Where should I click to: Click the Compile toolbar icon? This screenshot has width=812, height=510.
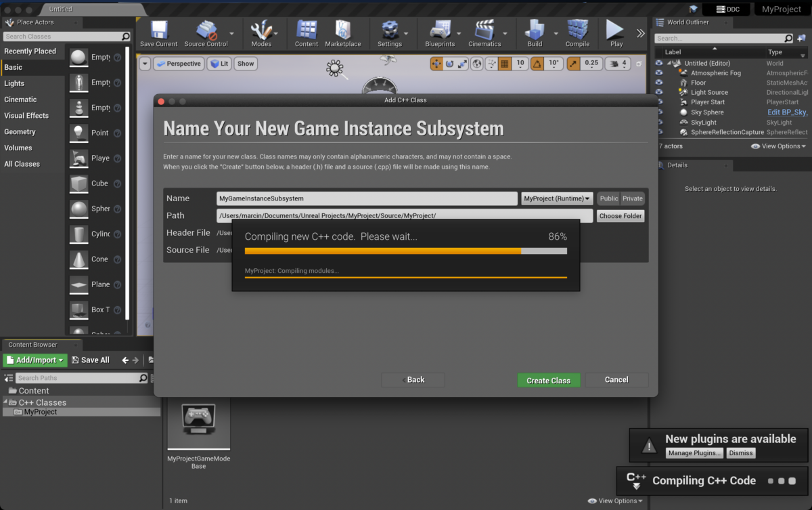coord(577,34)
